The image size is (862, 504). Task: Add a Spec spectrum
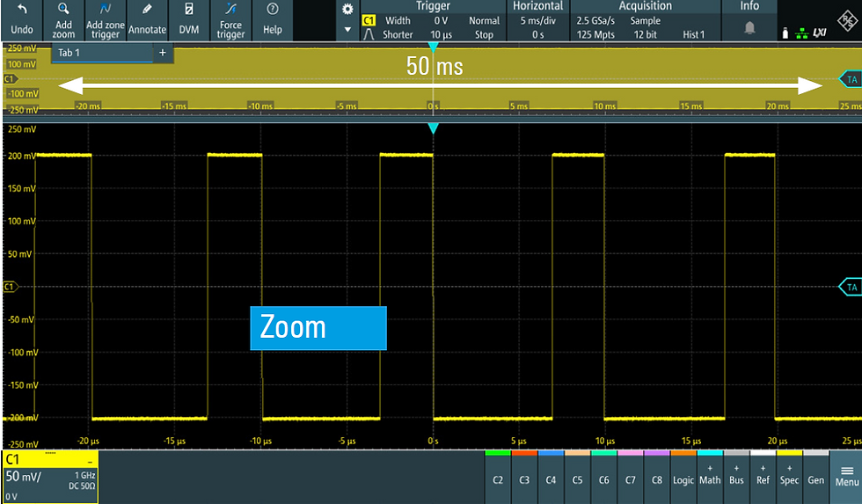pos(789,477)
